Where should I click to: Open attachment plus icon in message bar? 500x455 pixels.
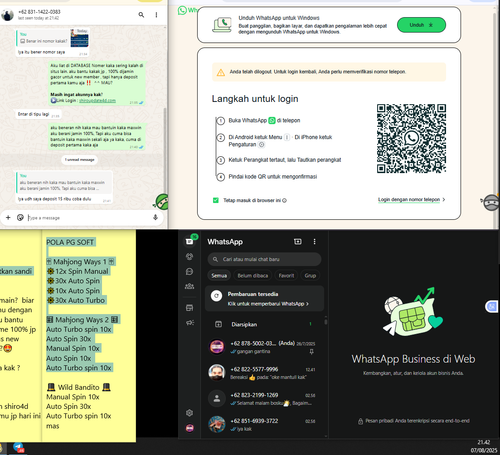click(x=8, y=217)
